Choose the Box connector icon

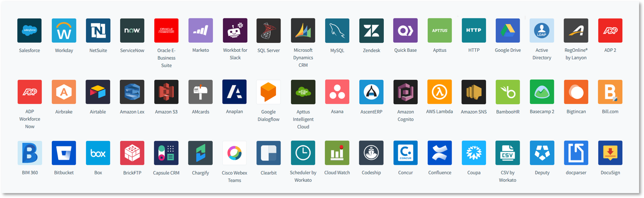coord(98,153)
